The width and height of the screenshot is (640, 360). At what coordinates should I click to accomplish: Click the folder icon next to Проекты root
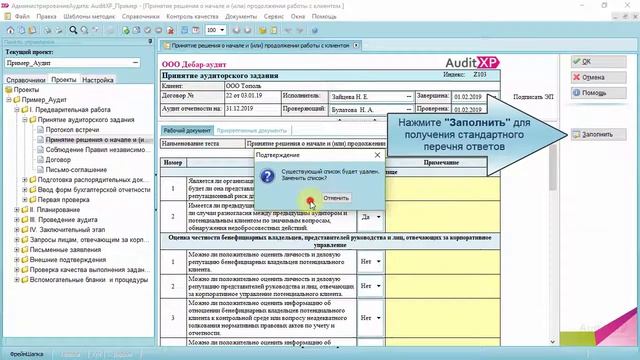click(x=9, y=90)
